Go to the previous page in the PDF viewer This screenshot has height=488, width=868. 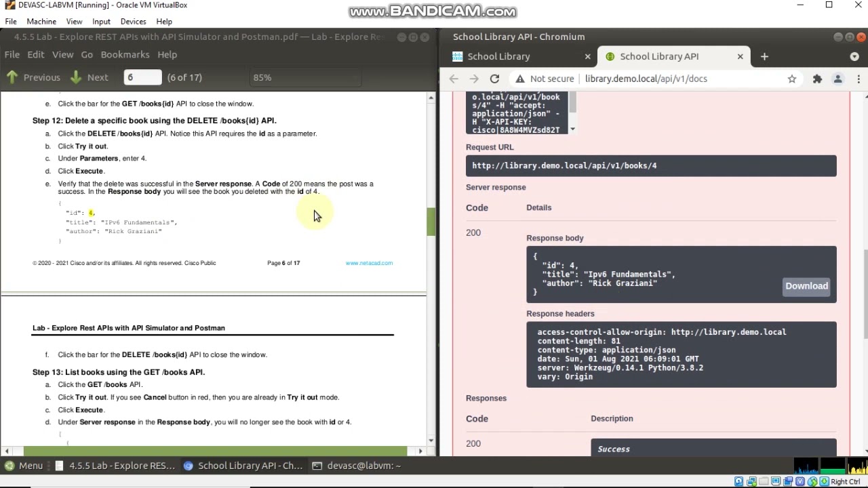click(x=33, y=77)
